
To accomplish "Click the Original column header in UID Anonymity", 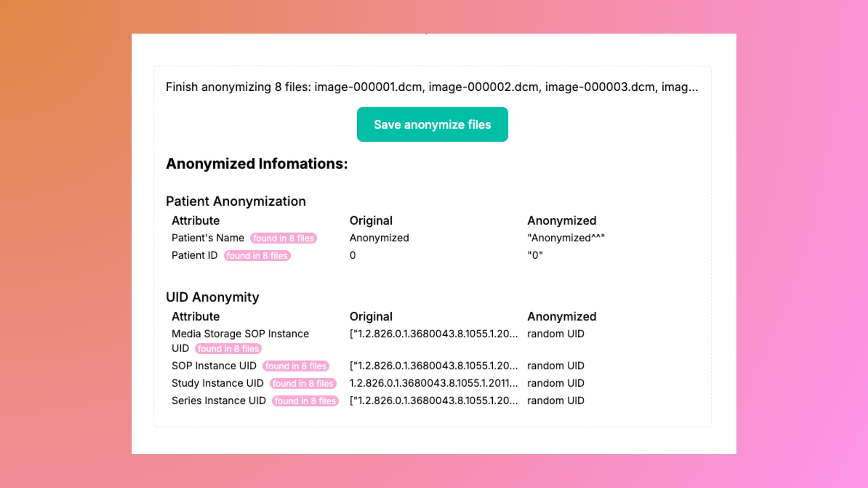I will (x=371, y=316).
